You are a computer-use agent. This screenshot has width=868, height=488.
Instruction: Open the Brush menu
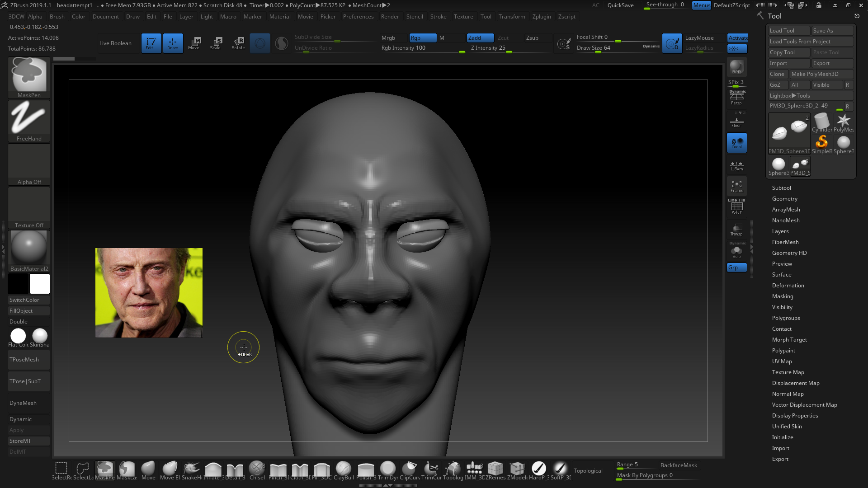[x=57, y=17]
